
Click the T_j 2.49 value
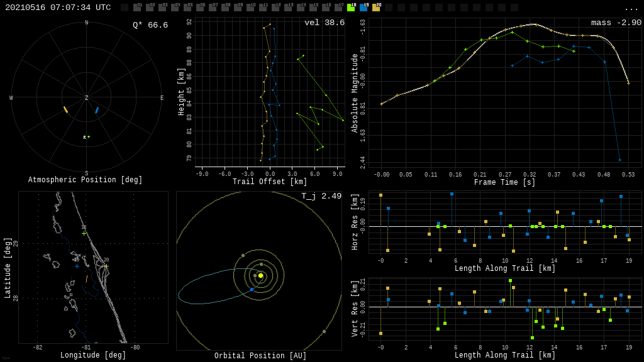tap(321, 196)
